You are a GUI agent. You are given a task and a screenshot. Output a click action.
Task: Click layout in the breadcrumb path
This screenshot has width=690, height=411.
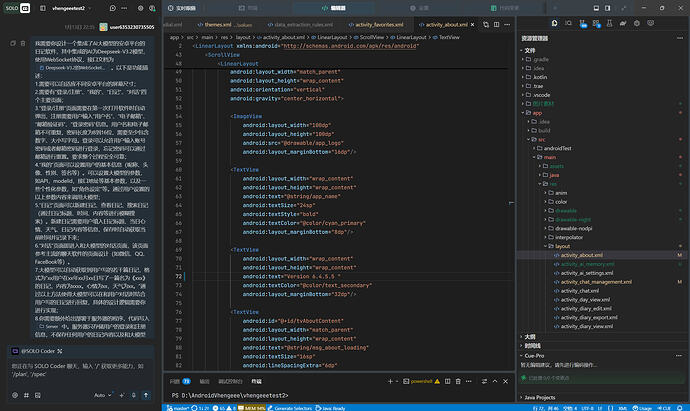tap(243, 37)
